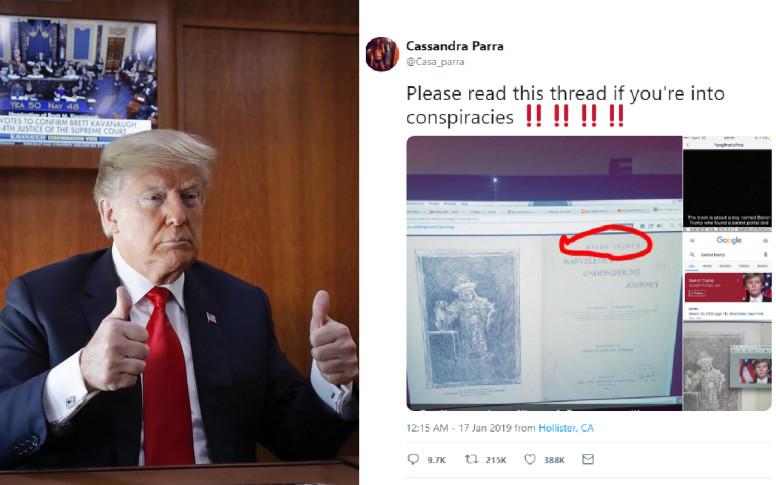Click the thumbs-up photo on the left

[179, 242]
